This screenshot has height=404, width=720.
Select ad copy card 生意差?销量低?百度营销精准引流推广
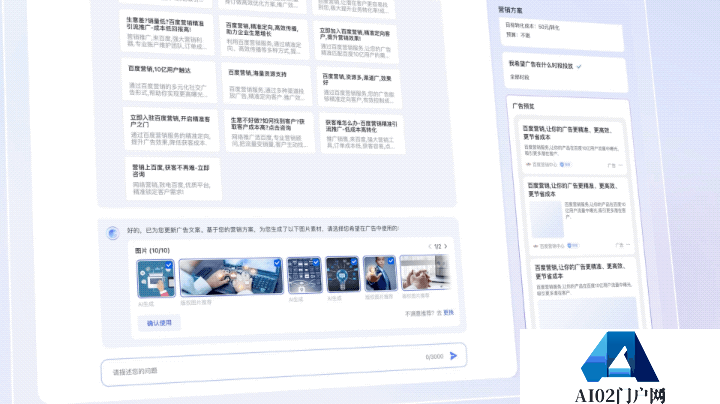[x=167, y=33]
